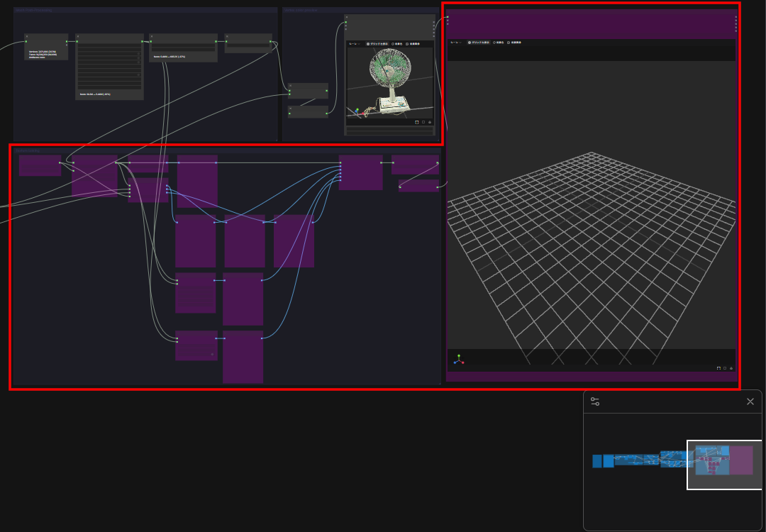Open the minimap settings sliders icon
766x532 pixels.
(594, 401)
